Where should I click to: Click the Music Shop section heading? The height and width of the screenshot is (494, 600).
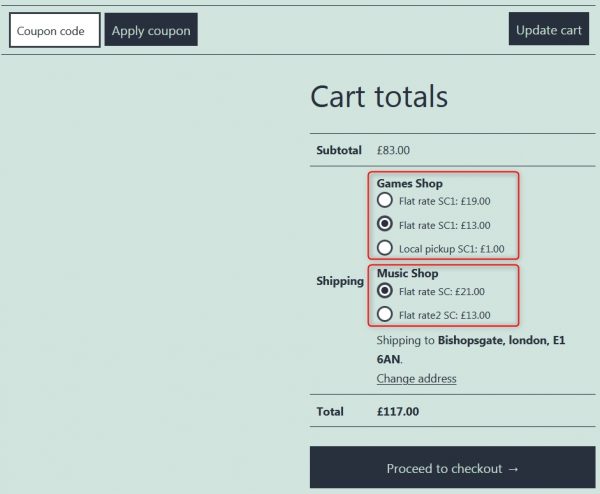click(408, 273)
